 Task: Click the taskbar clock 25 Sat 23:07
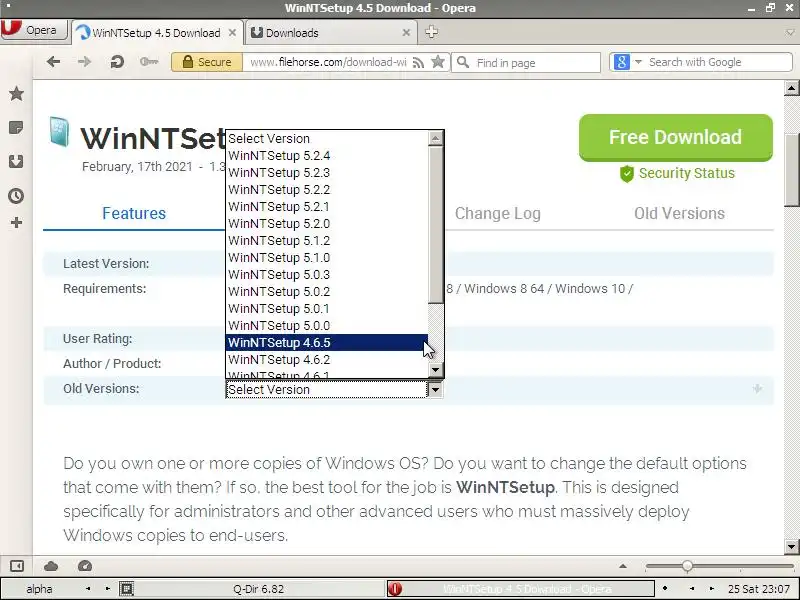pos(759,589)
